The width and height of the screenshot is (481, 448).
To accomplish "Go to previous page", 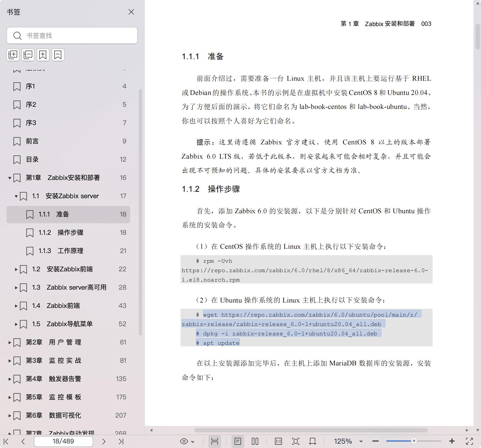I will point(23,441).
